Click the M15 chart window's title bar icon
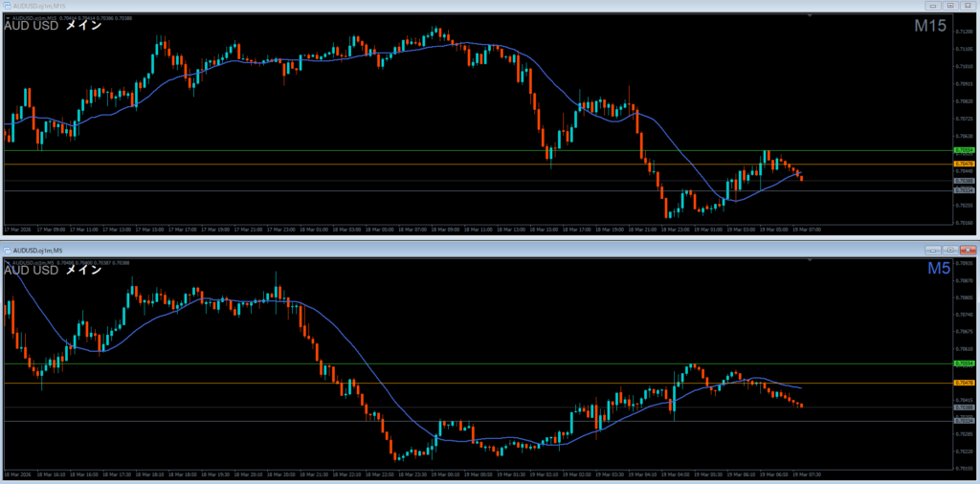980x484 pixels. coord(7,6)
